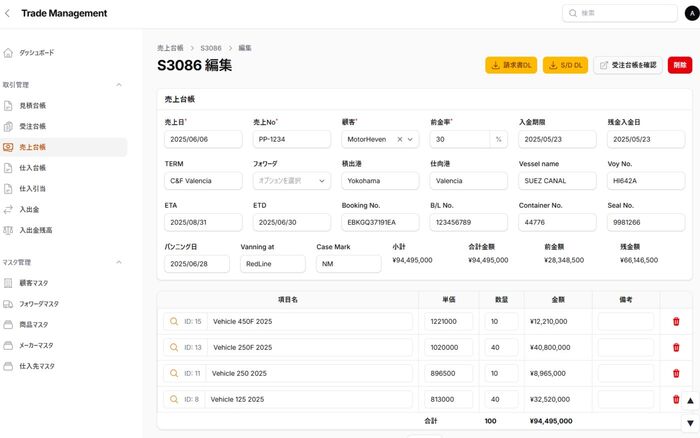This screenshot has width=700, height=438.
Task: Search item for Vehicle 125 2025 row
Action: tap(174, 399)
